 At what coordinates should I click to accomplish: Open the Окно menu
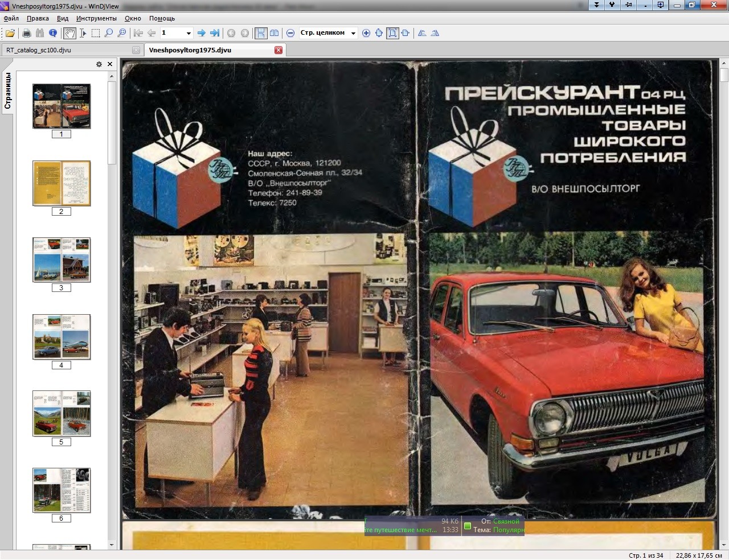tap(133, 18)
